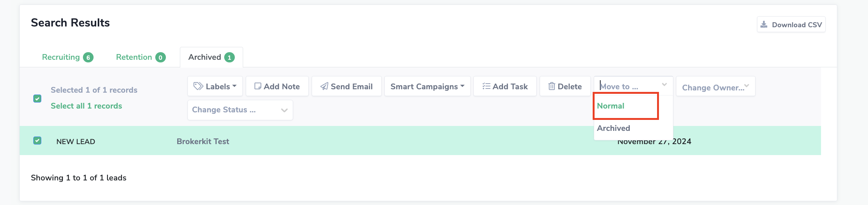
Task: Click the note icon on Add Note
Action: point(258,86)
